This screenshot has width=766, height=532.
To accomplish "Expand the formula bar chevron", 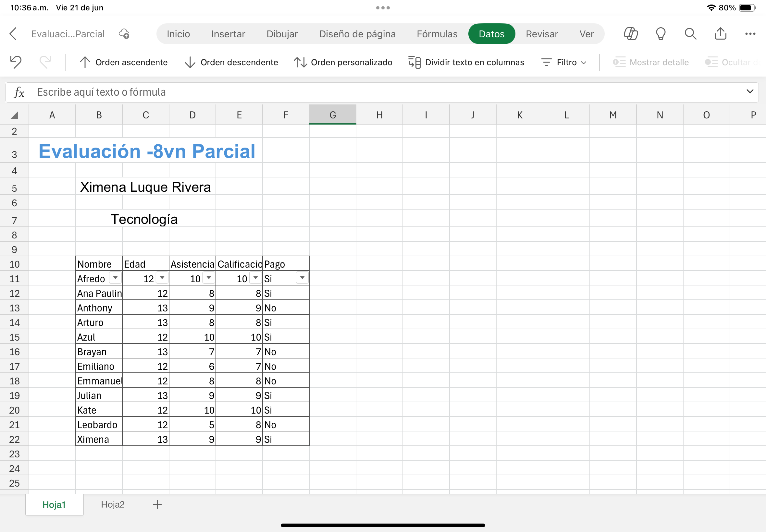I will (x=750, y=92).
